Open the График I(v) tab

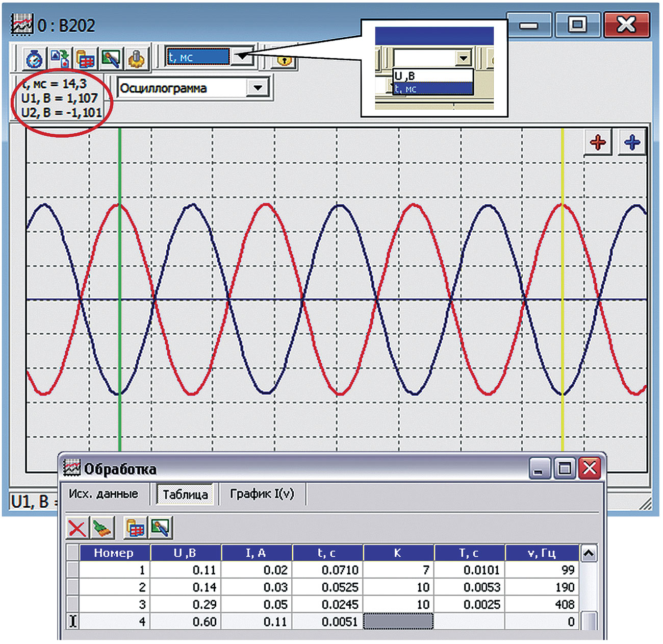point(262,494)
